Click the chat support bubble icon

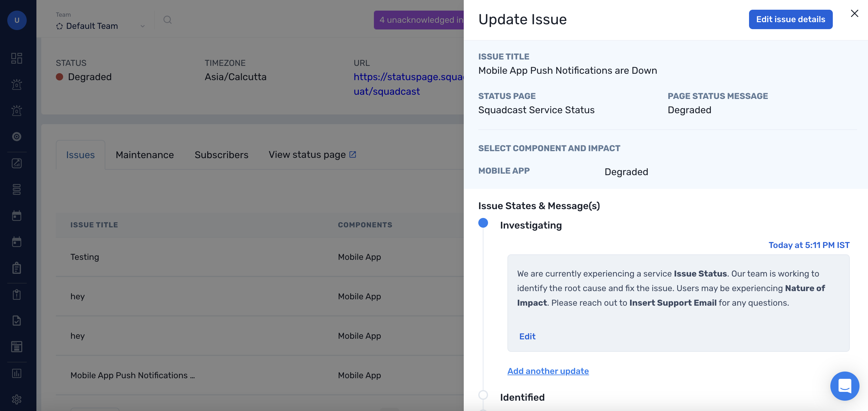point(844,386)
